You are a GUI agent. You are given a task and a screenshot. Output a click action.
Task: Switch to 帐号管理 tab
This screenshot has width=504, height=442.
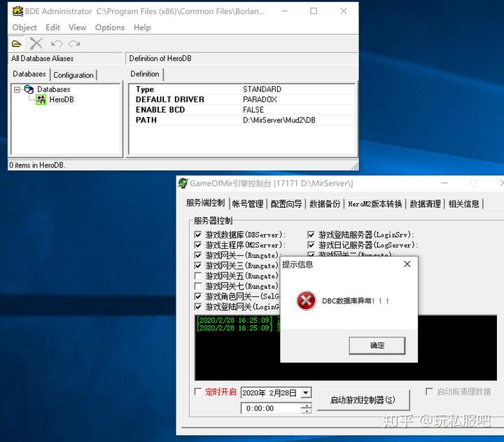pos(248,204)
